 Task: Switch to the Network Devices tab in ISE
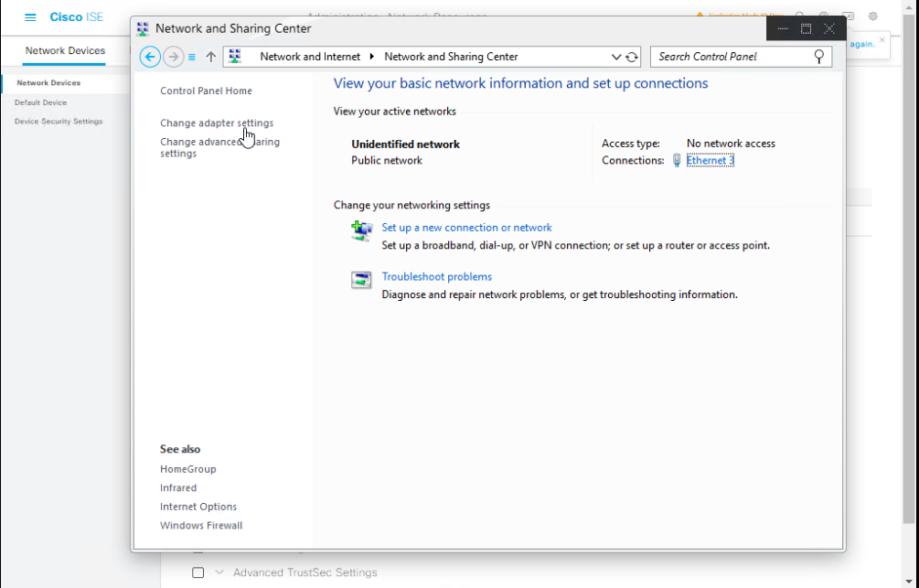65,51
